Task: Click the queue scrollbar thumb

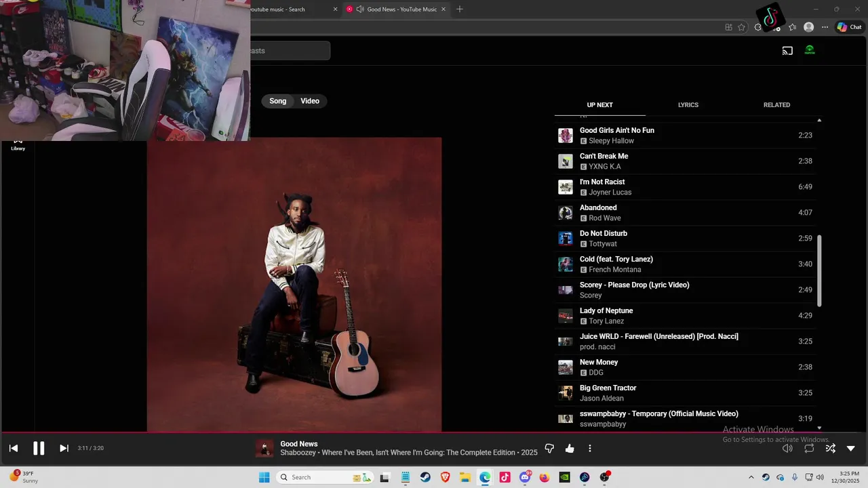Action: (819, 271)
